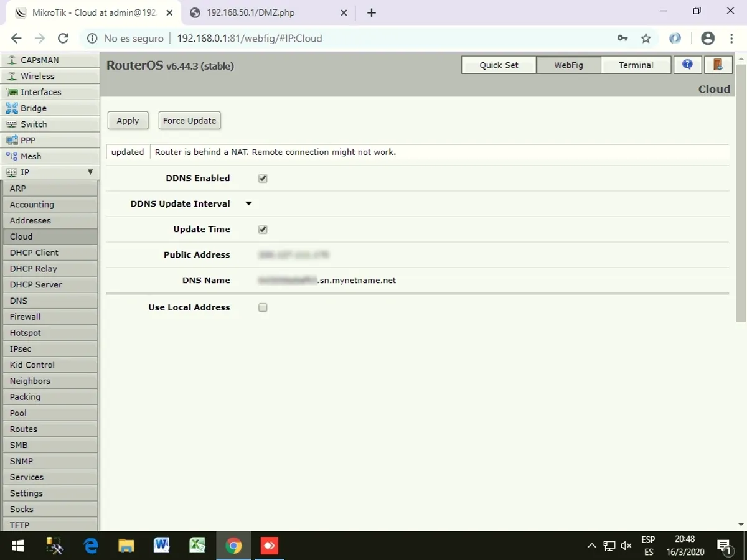The width and height of the screenshot is (747, 560).
Task: Open the tools app in taskbar
Action: pyautogui.click(x=55, y=546)
